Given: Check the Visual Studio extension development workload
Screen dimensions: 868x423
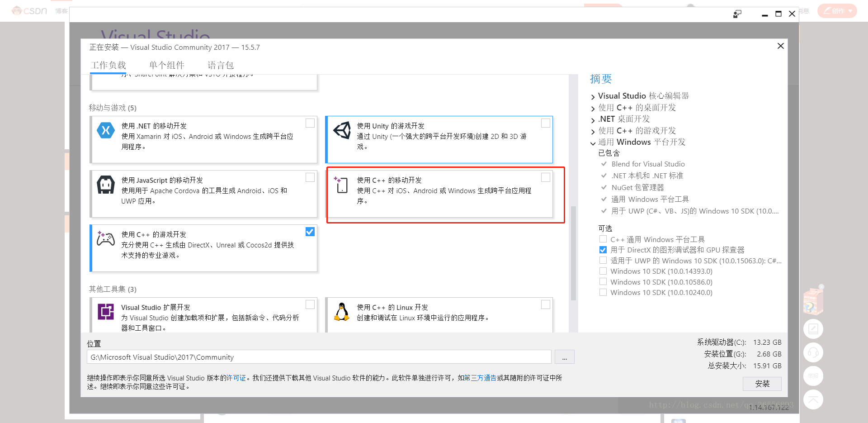Looking at the screenshot, I should tap(310, 304).
